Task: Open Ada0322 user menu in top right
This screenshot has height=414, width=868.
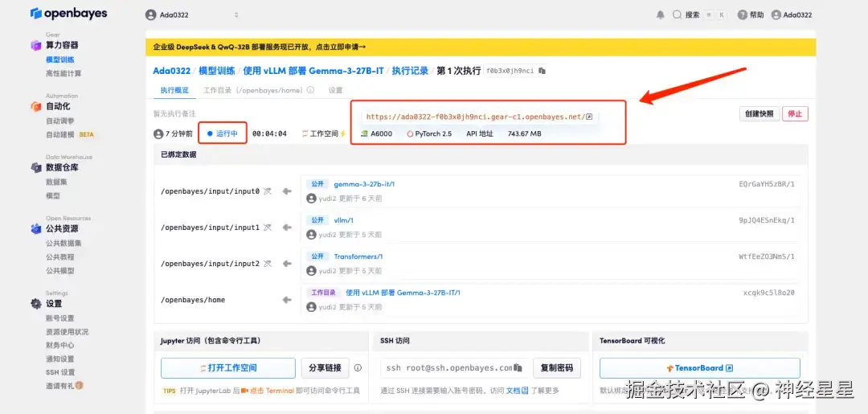Action: coord(792,15)
